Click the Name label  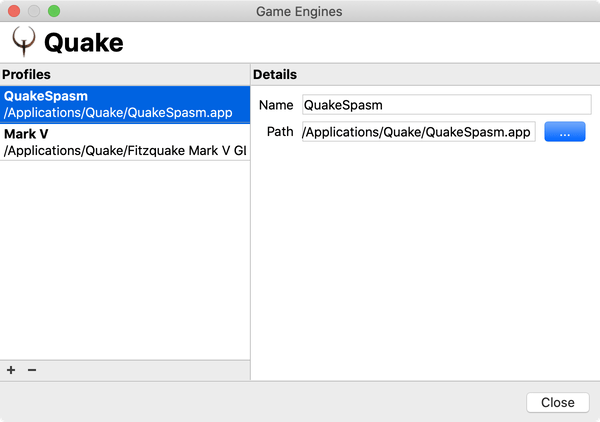pos(275,106)
